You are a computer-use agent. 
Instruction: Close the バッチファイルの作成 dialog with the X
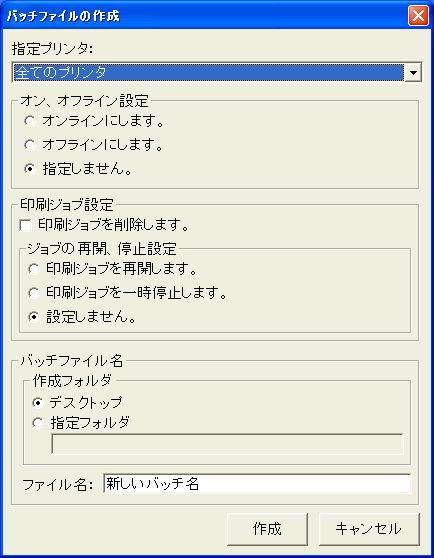418,16
